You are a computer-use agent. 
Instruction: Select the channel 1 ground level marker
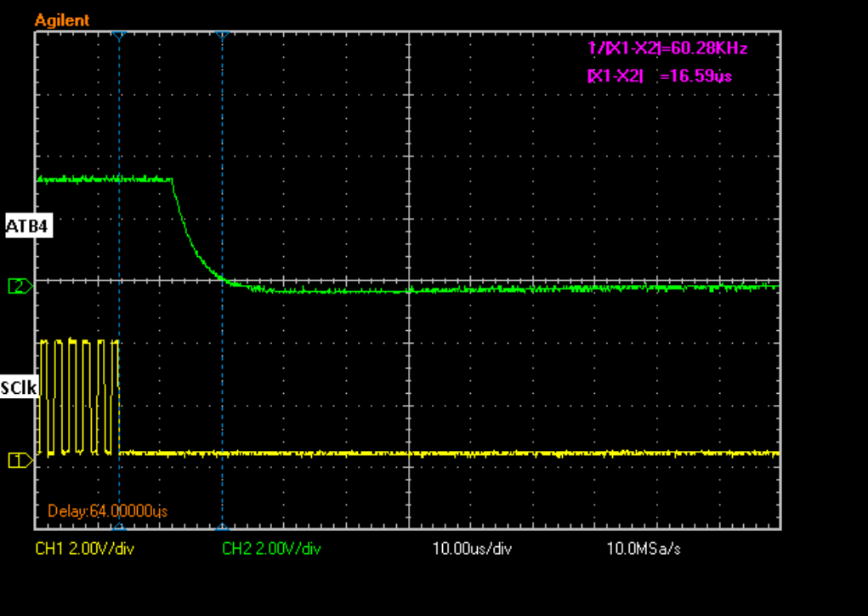(x=19, y=459)
